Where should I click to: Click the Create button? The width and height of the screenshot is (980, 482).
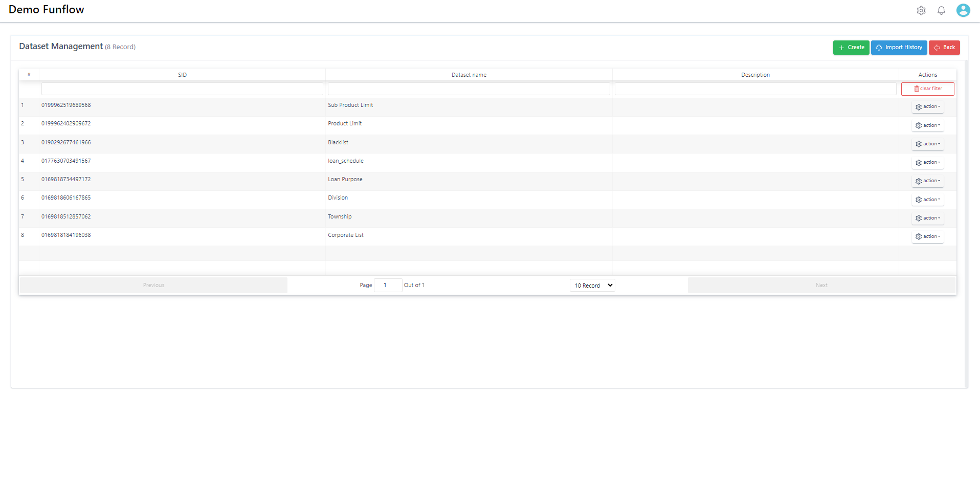[x=851, y=48]
